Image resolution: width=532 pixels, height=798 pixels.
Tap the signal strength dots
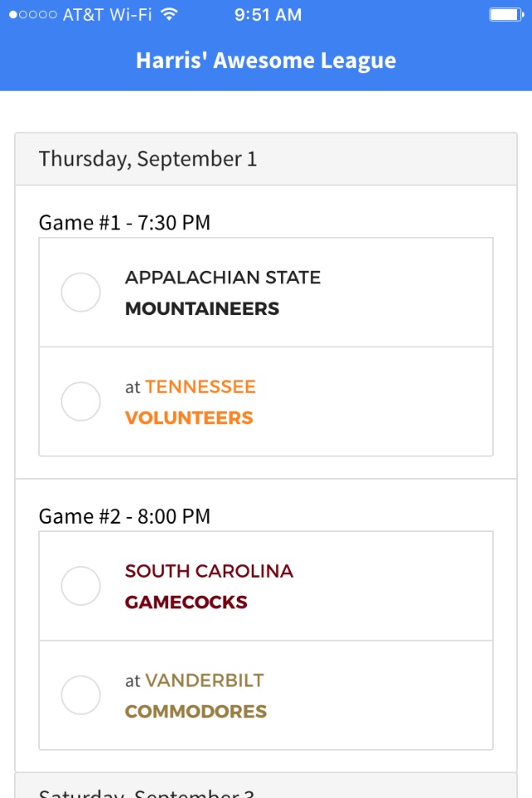(x=33, y=14)
